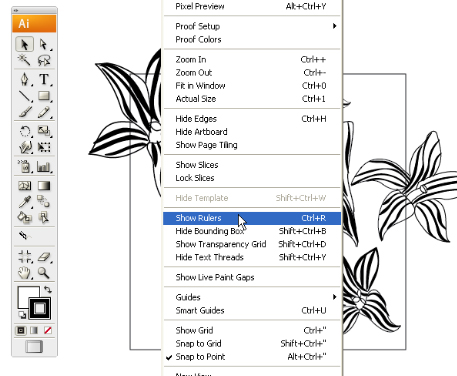This screenshot has width=457, height=376.
Task: Set fill to None (red slash)
Action: [x=48, y=330]
